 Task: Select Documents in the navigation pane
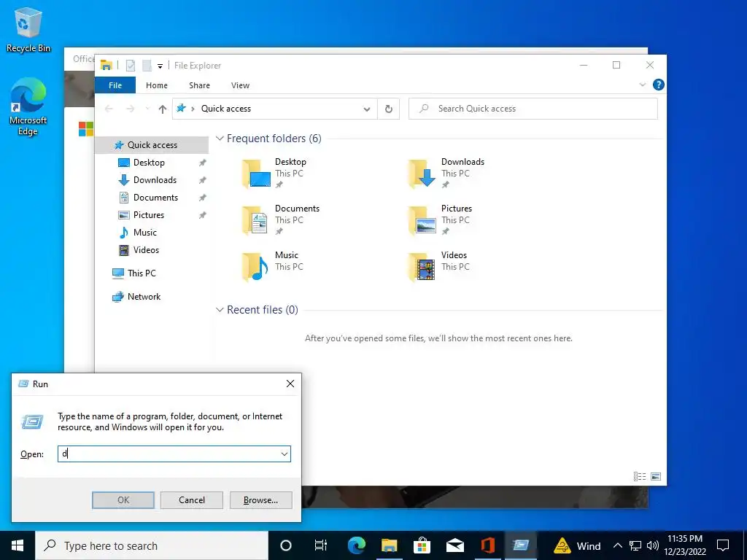tap(155, 198)
